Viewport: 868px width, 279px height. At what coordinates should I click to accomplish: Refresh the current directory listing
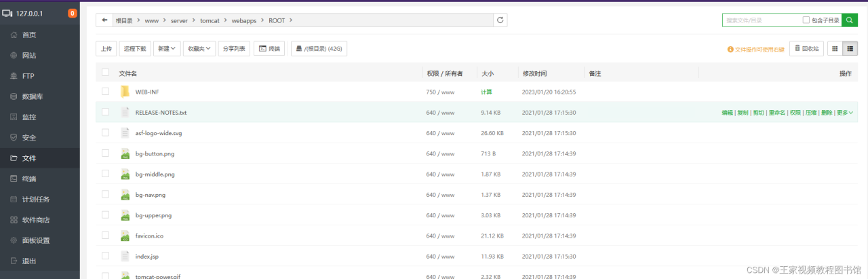pyautogui.click(x=500, y=20)
